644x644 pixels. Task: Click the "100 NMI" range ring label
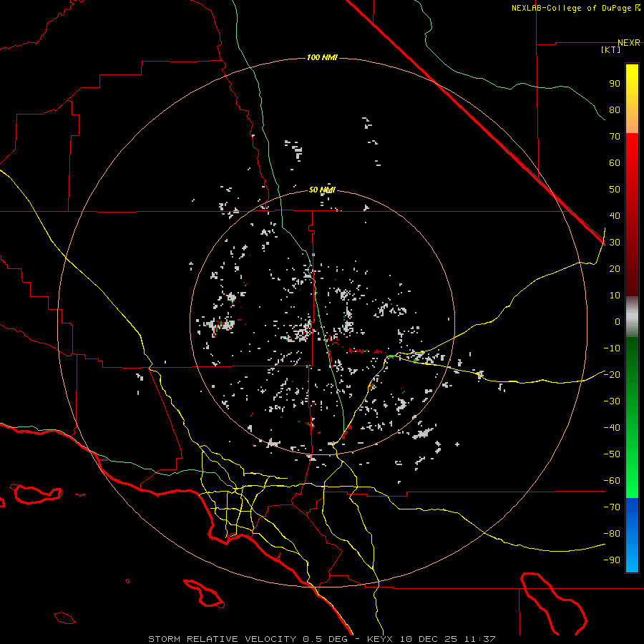tap(322, 57)
